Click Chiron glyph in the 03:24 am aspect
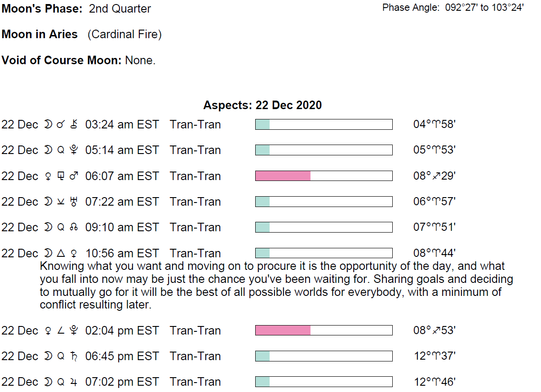 (75, 124)
